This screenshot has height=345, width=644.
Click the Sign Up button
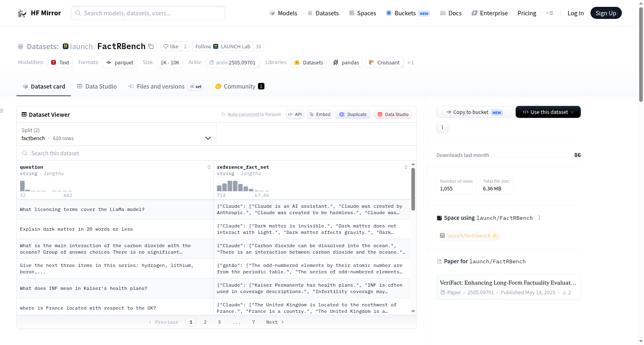(x=606, y=13)
